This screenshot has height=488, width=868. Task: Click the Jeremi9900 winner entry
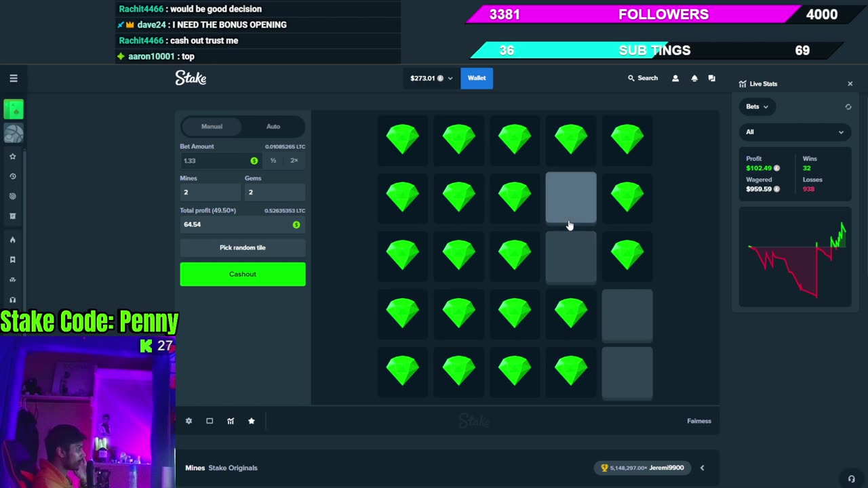643,468
